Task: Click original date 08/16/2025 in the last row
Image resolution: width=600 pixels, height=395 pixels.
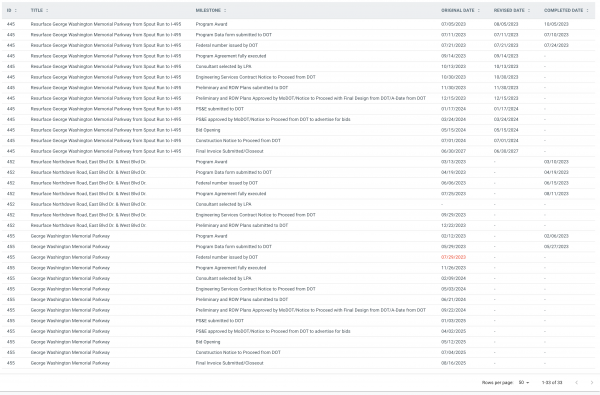Action: click(x=453, y=363)
